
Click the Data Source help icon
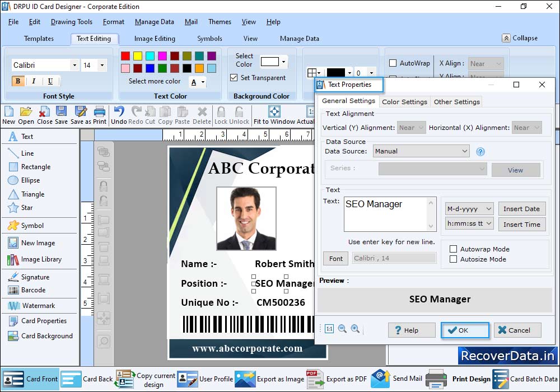tap(480, 152)
